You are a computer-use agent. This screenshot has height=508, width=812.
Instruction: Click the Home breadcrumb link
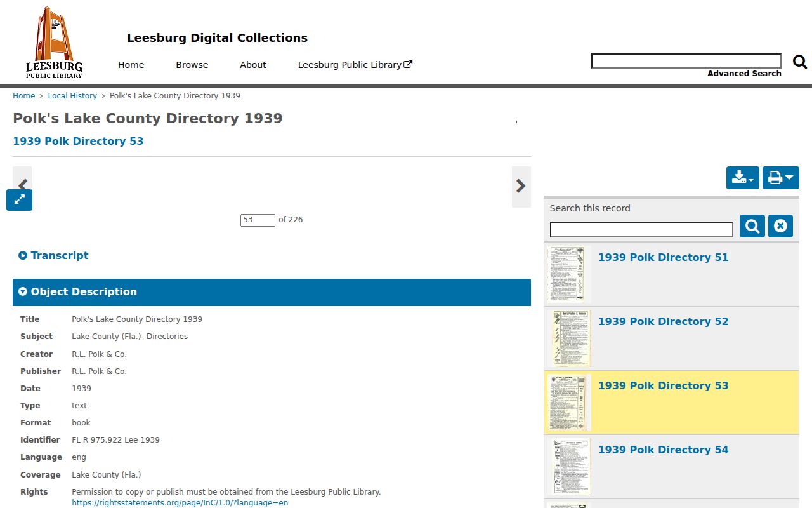(24, 96)
